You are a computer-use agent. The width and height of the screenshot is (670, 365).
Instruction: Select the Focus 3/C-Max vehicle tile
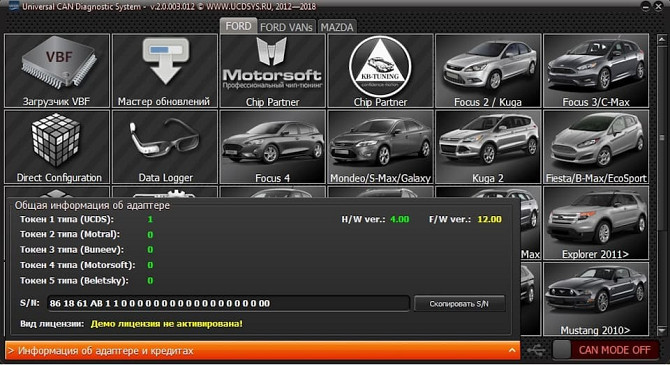(x=596, y=71)
